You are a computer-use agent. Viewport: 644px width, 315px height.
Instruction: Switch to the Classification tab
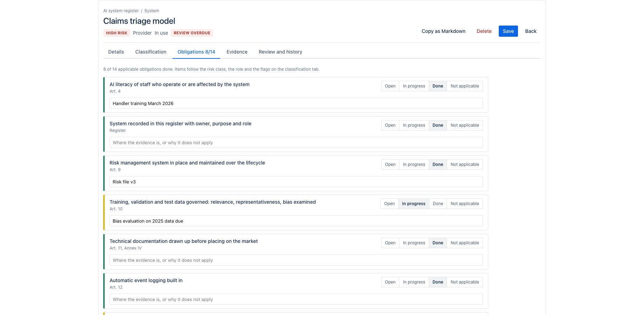point(151,52)
